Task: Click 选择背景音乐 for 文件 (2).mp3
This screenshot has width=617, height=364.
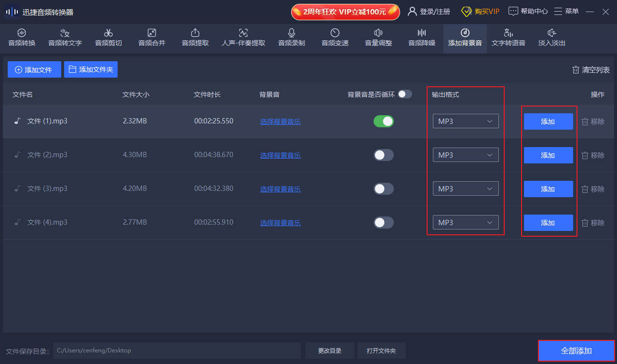Action: click(x=280, y=155)
